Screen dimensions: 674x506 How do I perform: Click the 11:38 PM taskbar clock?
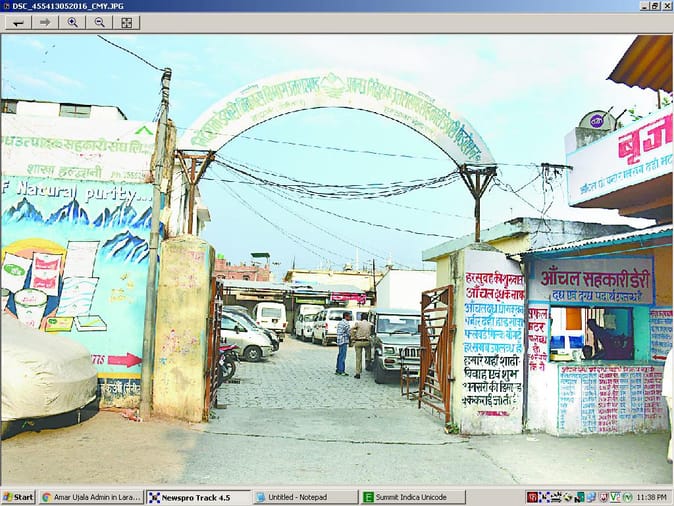(650, 497)
